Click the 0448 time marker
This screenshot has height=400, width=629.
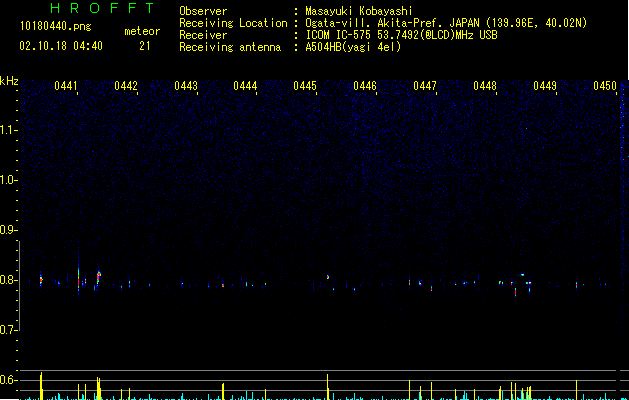click(485, 86)
